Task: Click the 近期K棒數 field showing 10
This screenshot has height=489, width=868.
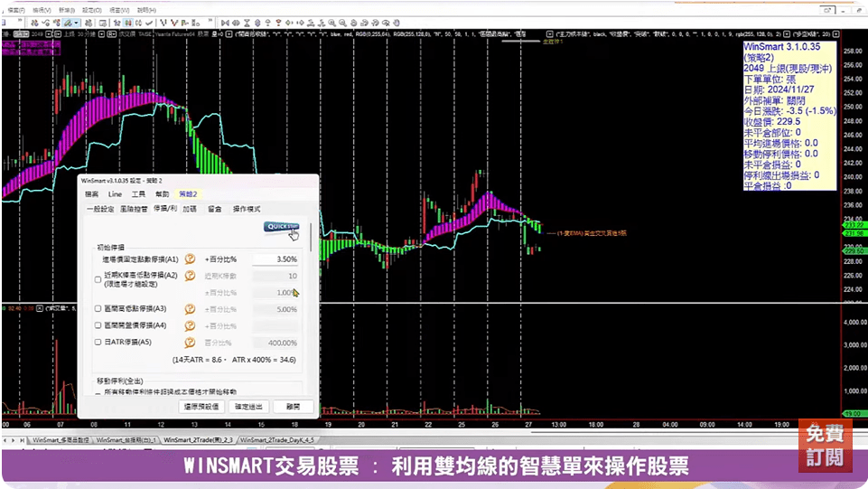Action: tap(275, 276)
